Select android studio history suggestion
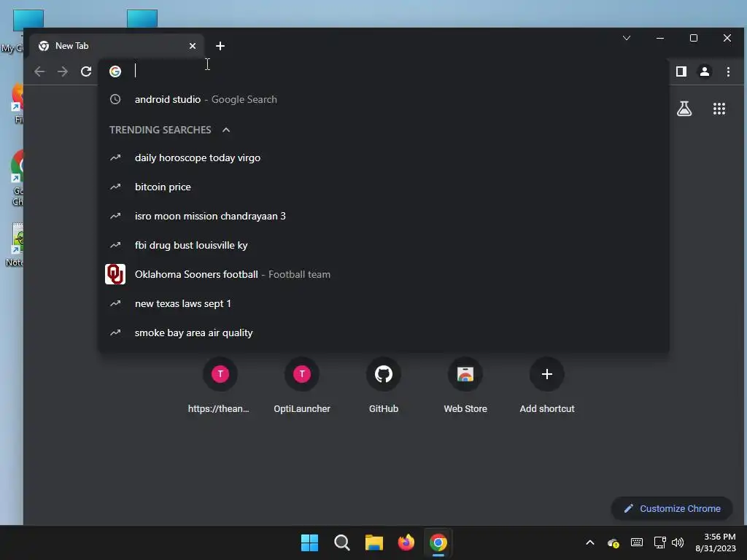The image size is (747, 560). coord(384,99)
